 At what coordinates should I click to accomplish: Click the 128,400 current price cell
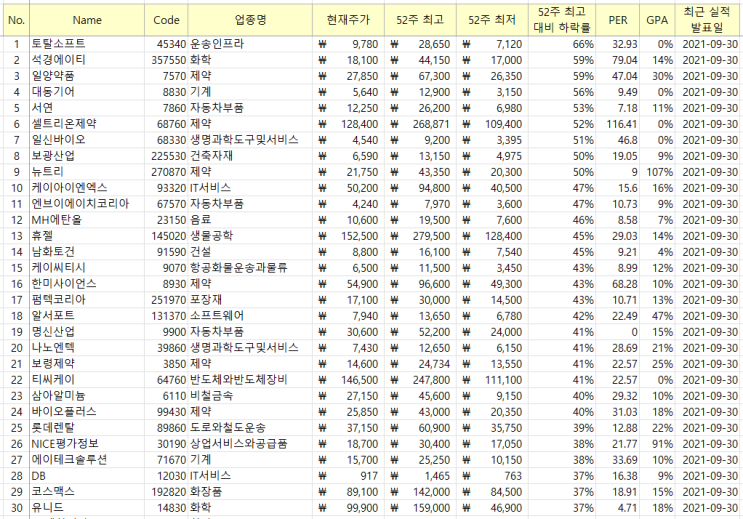(348, 124)
